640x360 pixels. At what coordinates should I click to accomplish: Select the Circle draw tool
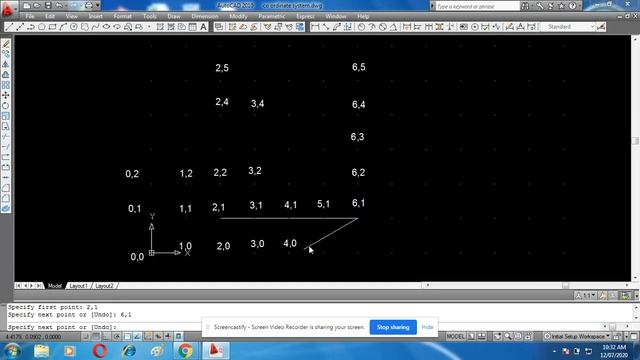[73, 27]
